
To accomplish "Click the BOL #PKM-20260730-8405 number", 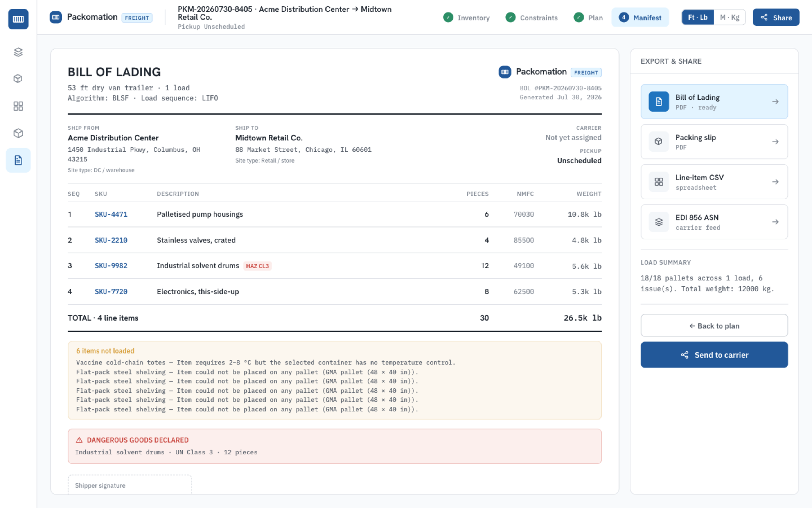I will coord(561,88).
